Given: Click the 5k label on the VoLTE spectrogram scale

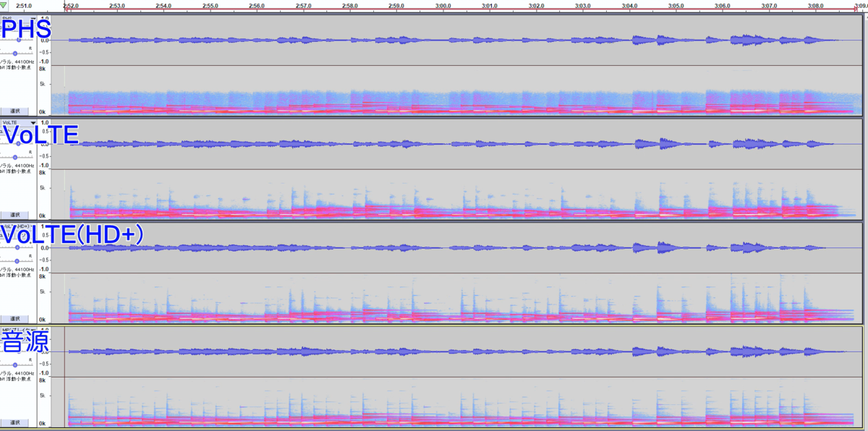Looking at the screenshot, I should (43, 187).
